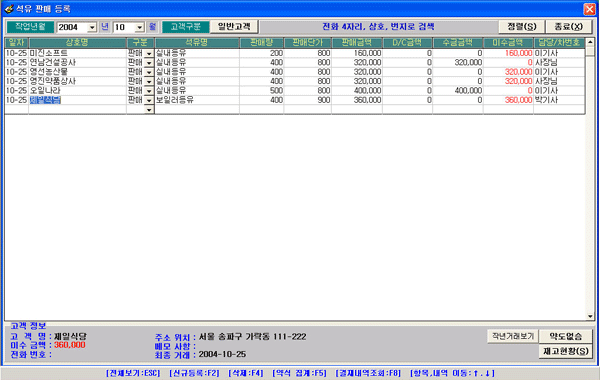Click the 석유명 column header
The image size is (600, 380).
197,42
